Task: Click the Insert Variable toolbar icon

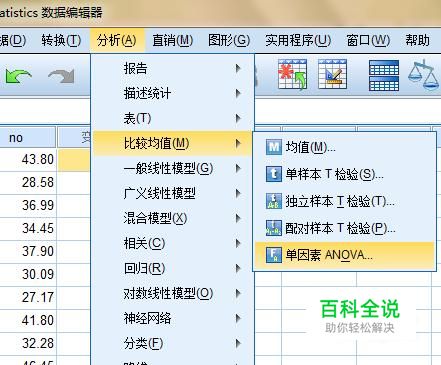Action: coord(332,74)
